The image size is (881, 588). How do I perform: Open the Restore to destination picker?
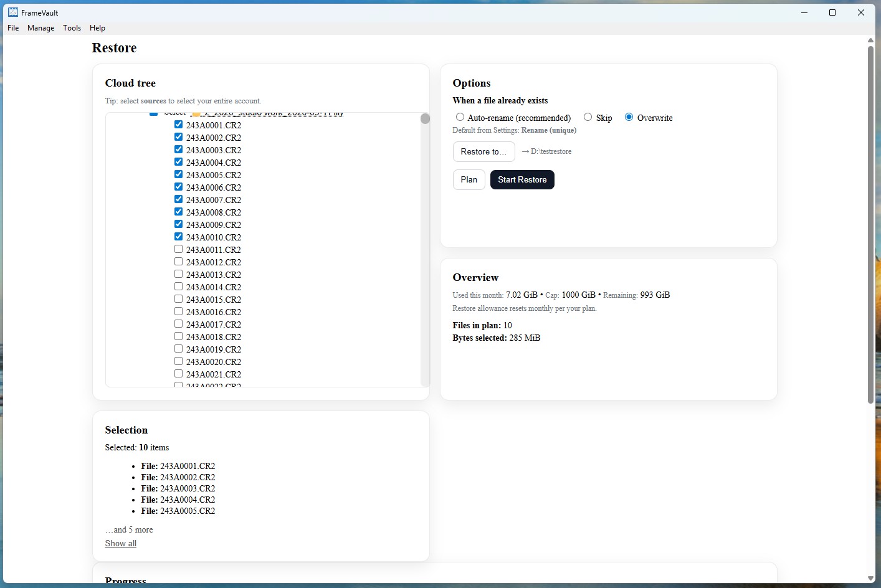click(484, 151)
